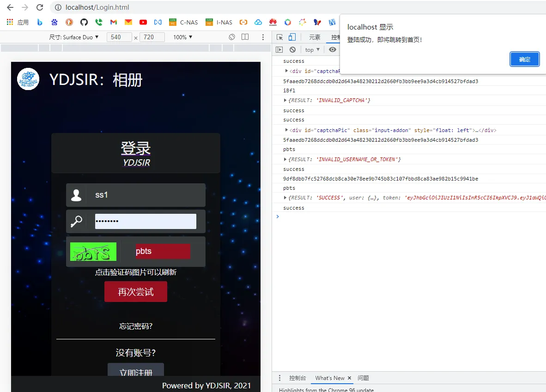Click 确定 in the alert dialog

pyautogui.click(x=525, y=59)
